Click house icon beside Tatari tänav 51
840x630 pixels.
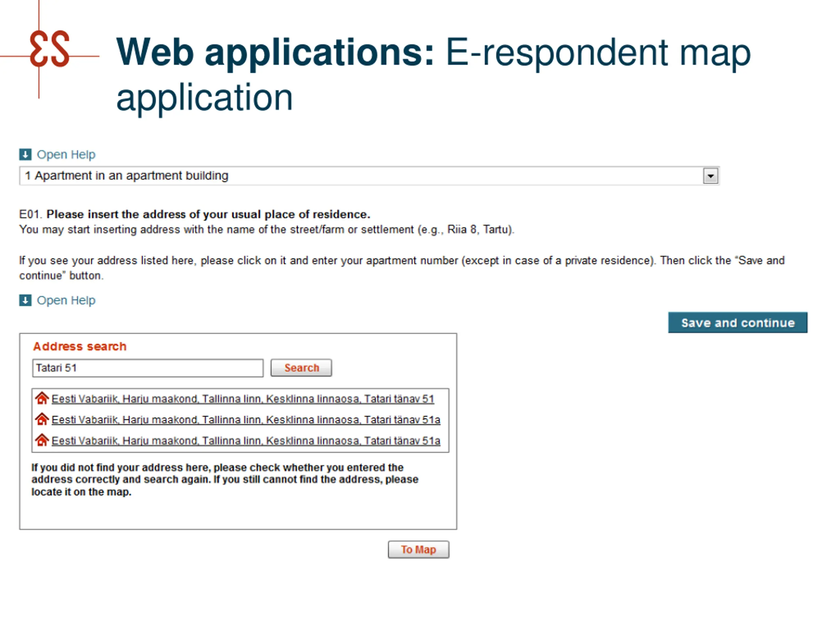42,398
